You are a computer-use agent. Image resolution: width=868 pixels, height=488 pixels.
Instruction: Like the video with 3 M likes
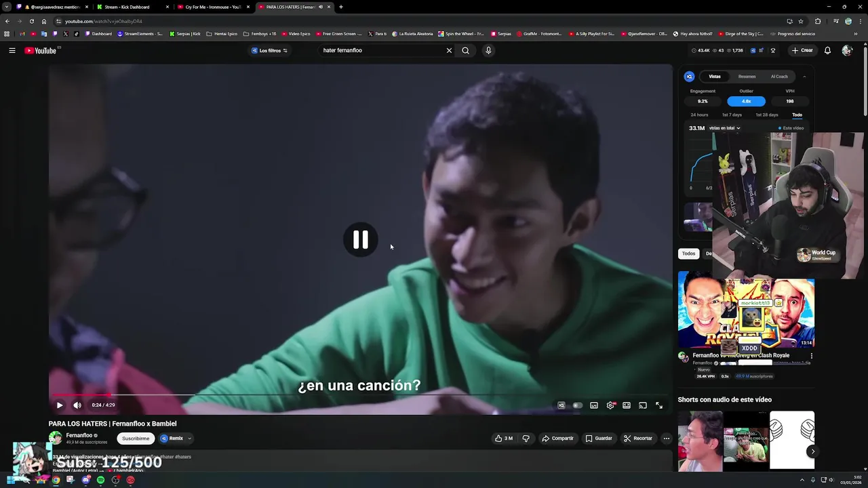(503, 439)
